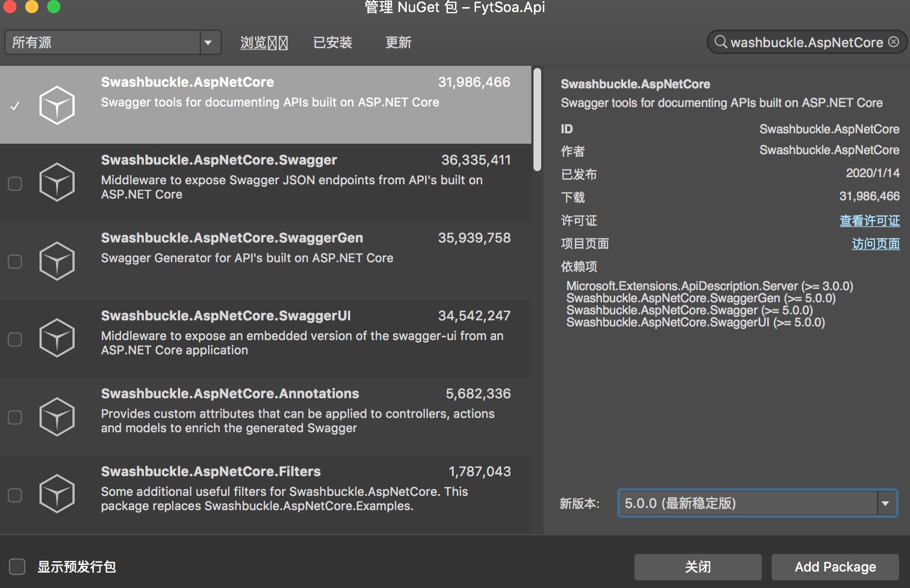Select the Swashbuckle.AspNetCore.SwaggerUI package title
This screenshot has width=910, height=588.
tap(226, 315)
